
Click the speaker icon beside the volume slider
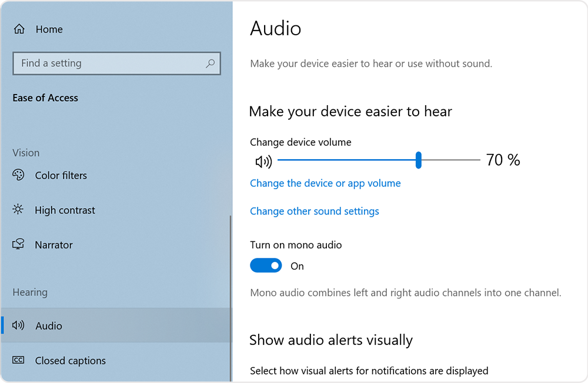pyautogui.click(x=263, y=160)
